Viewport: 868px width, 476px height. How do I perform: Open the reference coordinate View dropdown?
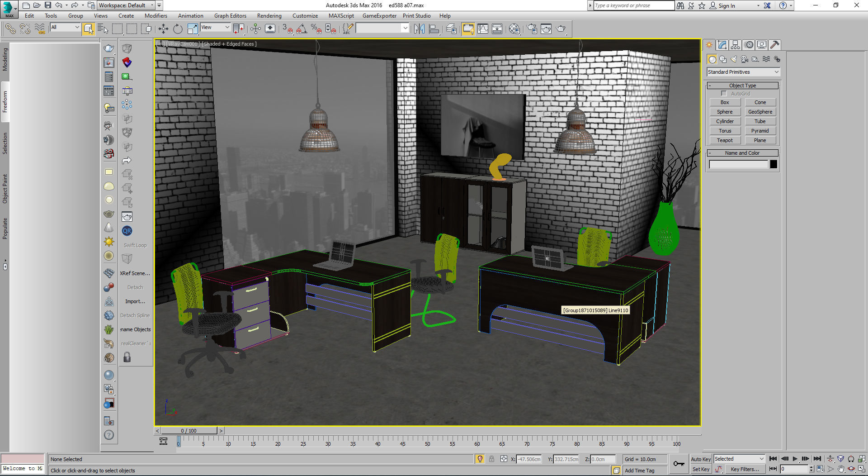click(215, 27)
